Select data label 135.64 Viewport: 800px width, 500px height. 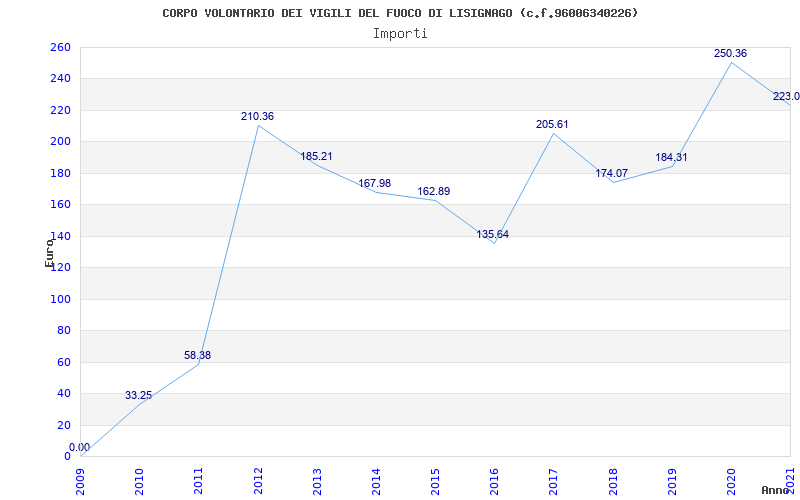coord(492,234)
